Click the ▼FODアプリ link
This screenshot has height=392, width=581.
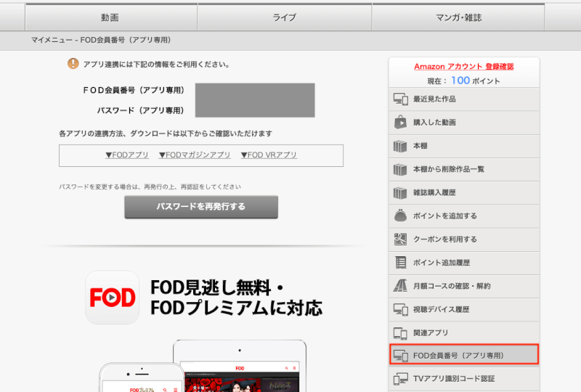(126, 155)
